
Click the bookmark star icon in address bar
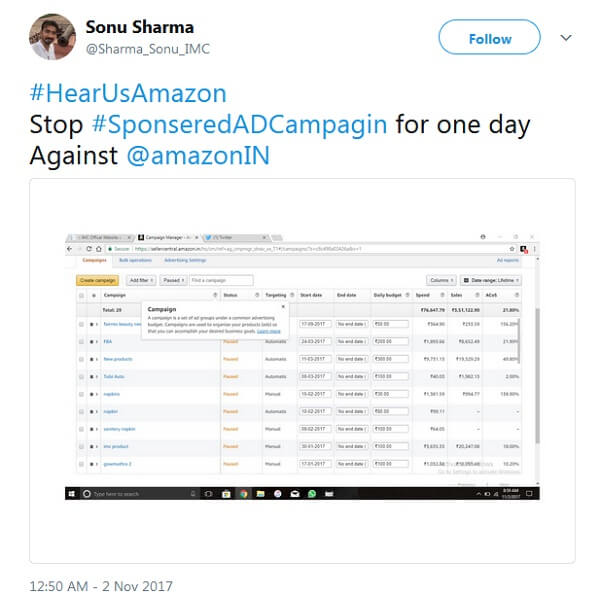[x=512, y=247]
